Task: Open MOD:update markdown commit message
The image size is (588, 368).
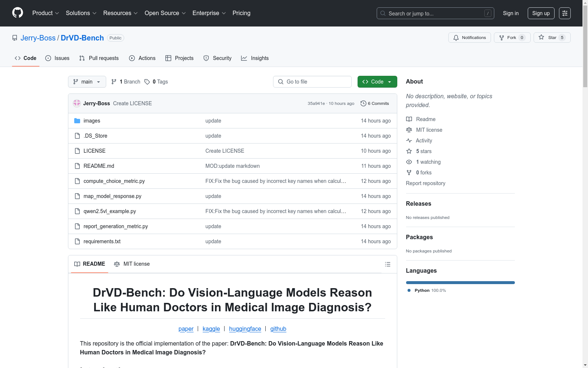Action: 233,166
